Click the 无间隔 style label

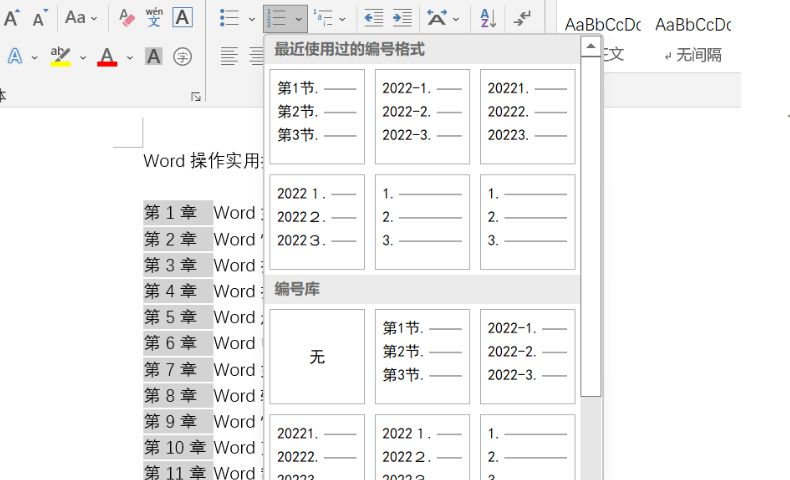(698, 54)
